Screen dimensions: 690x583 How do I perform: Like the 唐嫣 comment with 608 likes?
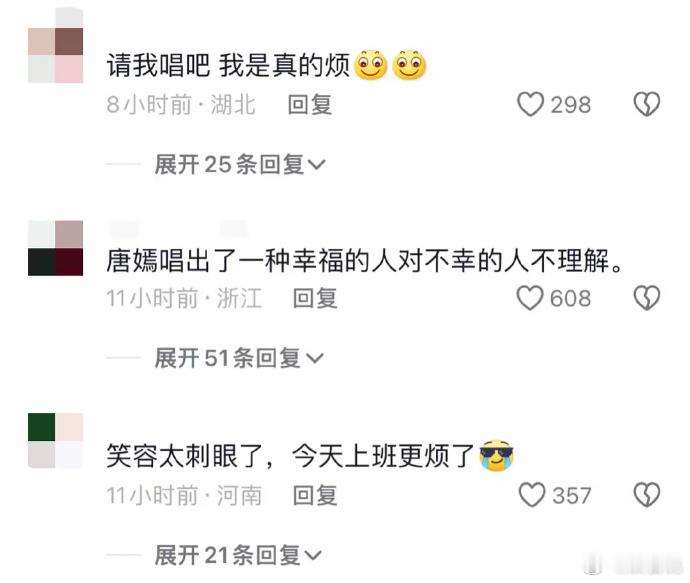(x=530, y=298)
